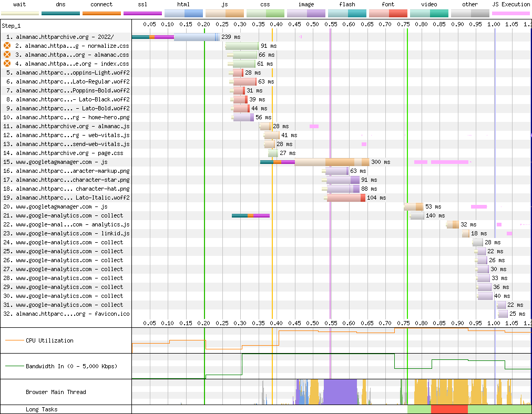This screenshot has width=532, height=414.
Task: Click the render-blocking indicator for index.css
Action: click(7, 64)
